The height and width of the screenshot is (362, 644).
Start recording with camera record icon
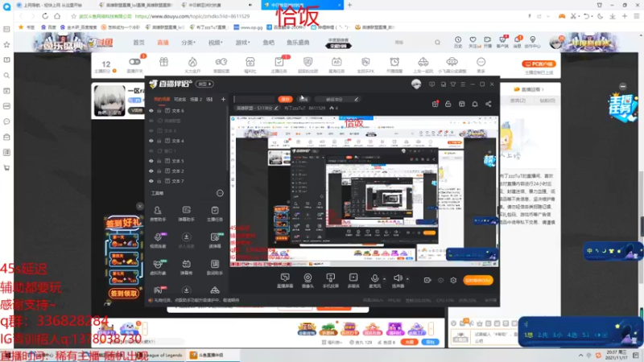pyautogui.click(x=427, y=280)
